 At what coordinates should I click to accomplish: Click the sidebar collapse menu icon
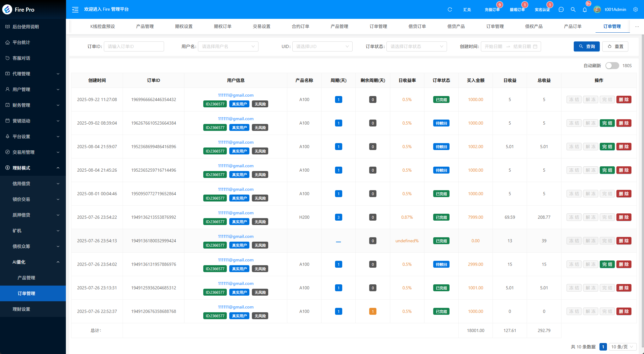(x=75, y=9)
